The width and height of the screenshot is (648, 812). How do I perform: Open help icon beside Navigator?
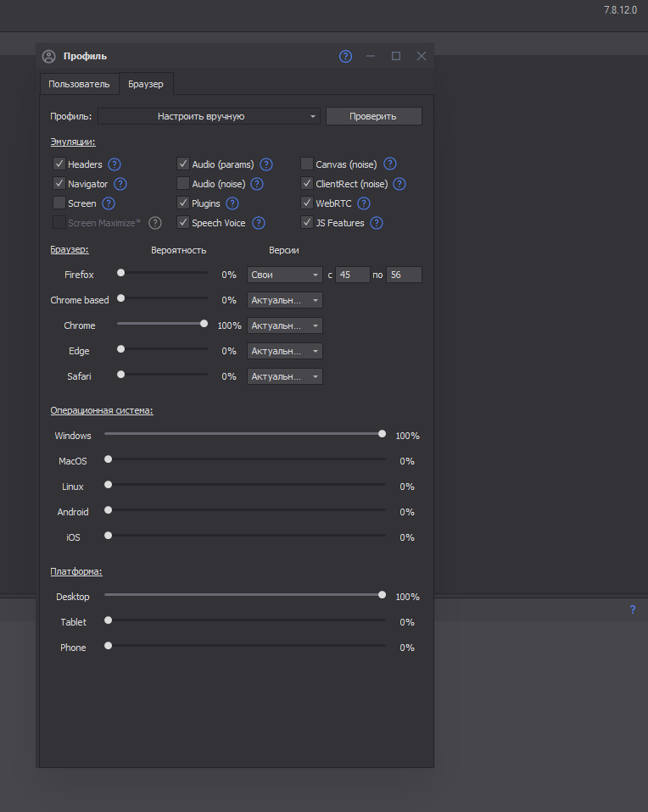click(x=120, y=184)
